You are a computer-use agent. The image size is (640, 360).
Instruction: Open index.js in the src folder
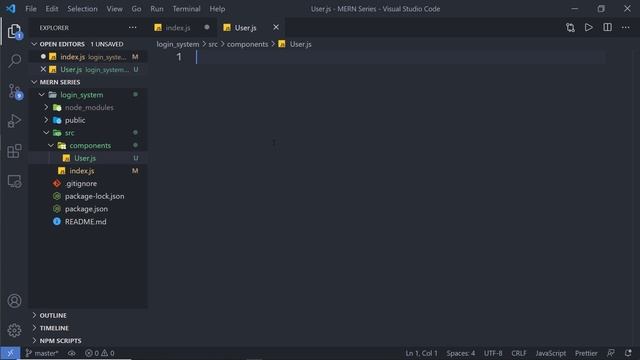click(88, 171)
